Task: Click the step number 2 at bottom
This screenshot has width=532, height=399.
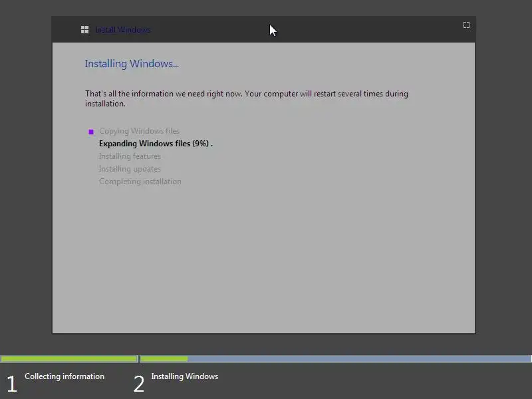Action: pos(139,384)
